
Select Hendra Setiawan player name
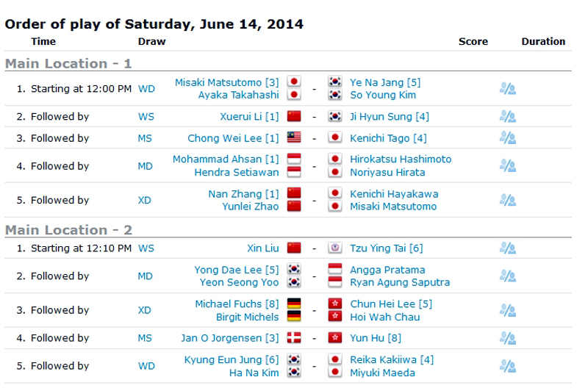pyautogui.click(x=237, y=172)
